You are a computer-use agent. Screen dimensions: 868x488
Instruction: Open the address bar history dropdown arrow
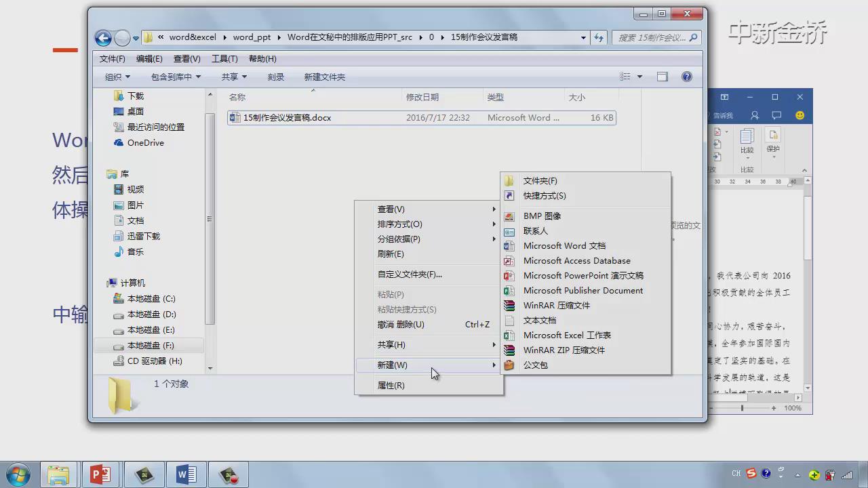583,38
